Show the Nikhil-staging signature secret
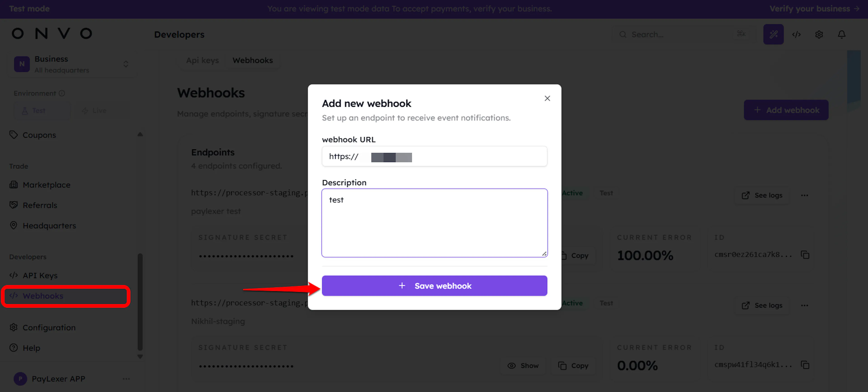Viewport: 868px width, 392px height. coord(523,366)
